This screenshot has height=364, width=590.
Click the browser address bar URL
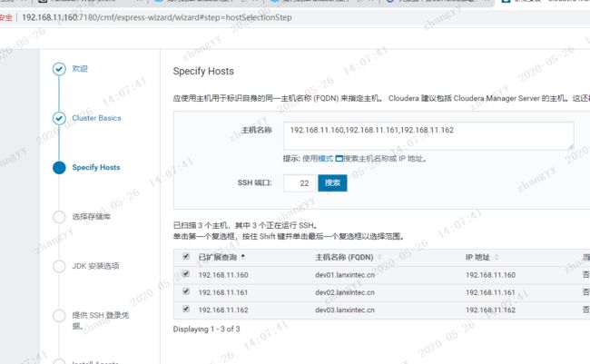click(x=157, y=17)
